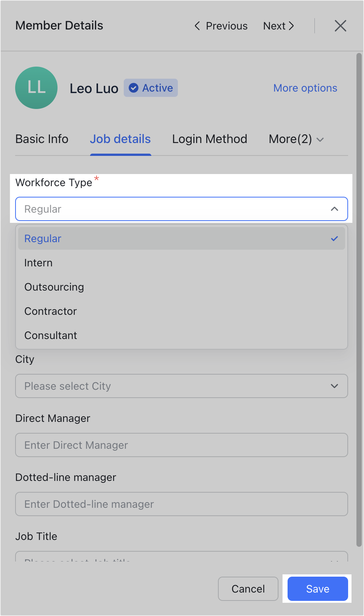Screen dimensions: 364x616
Task: Expand the More(2) tab menu
Action: [296, 139]
